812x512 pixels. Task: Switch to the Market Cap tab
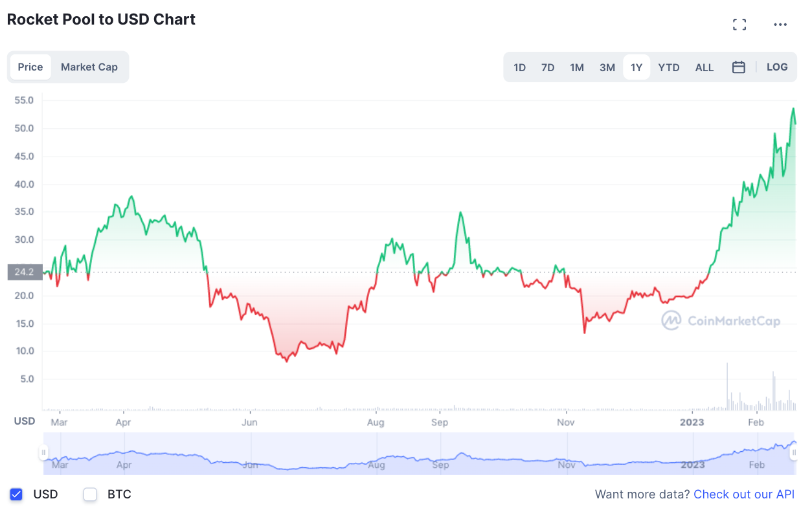tap(89, 67)
